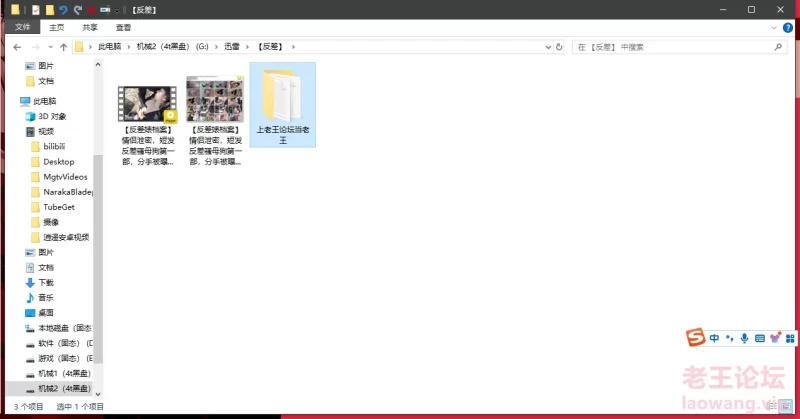Open 软件 (固态) drive in sidebar
The width and height of the screenshot is (800, 419).
(x=59, y=343)
